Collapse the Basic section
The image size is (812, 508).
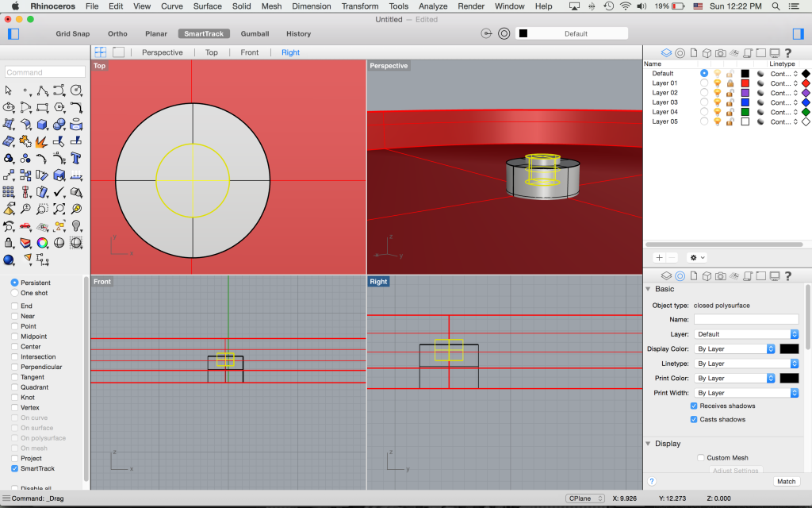pyautogui.click(x=648, y=289)
